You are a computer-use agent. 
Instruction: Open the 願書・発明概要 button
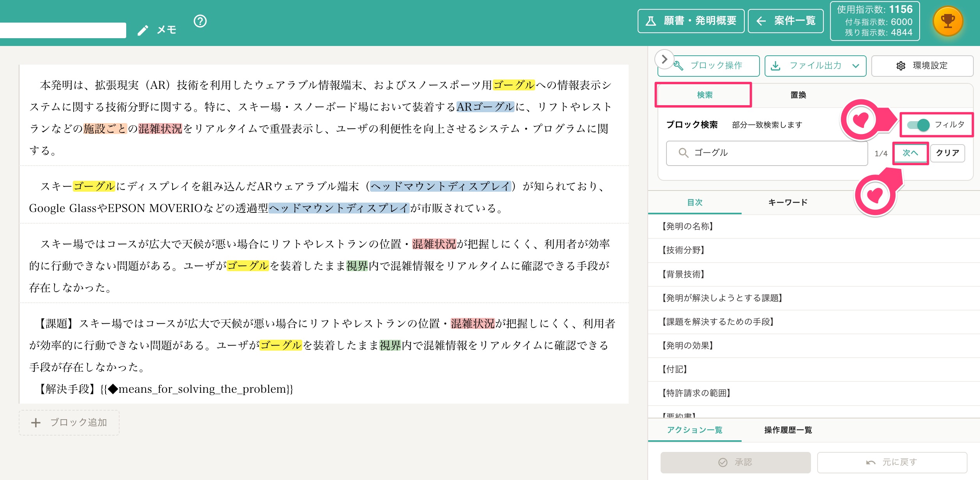[x=691, y=21]
